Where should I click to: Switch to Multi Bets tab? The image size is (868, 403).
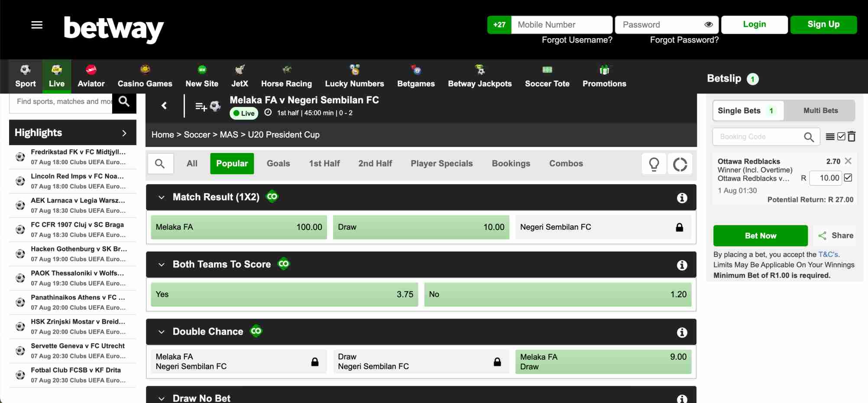pos(820,110)
